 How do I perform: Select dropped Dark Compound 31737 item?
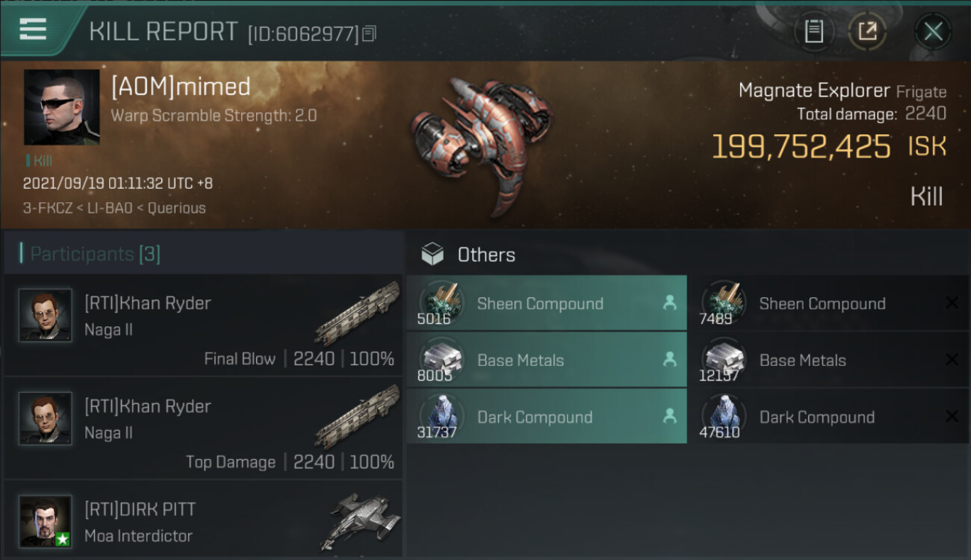546,417
